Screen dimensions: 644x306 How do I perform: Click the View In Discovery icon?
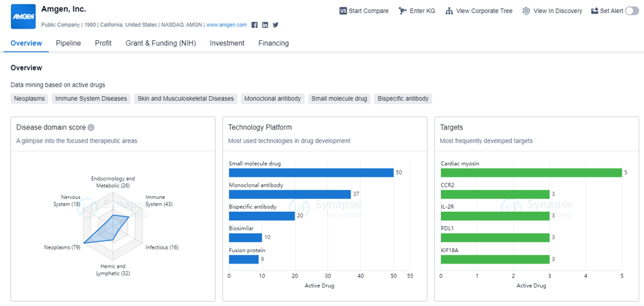click(526, 11)
